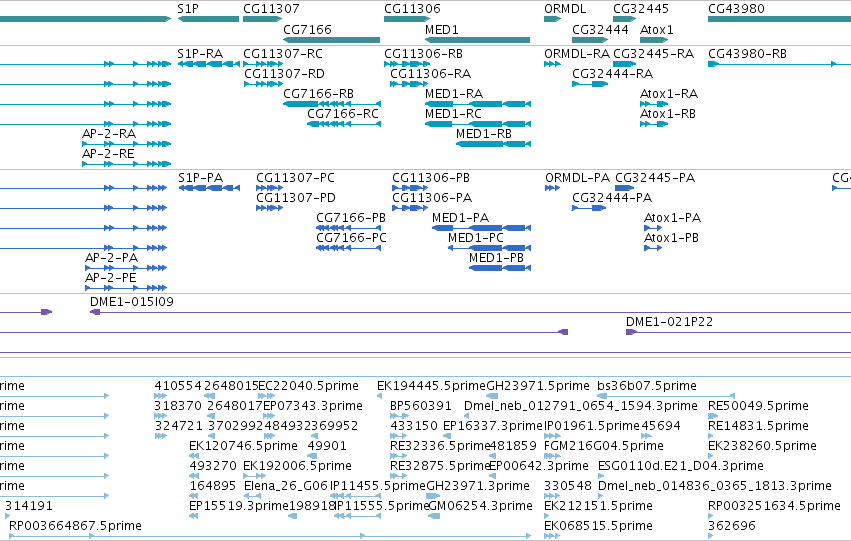
Task: Click protein AP-2-PA
Action: click(111, 258)
